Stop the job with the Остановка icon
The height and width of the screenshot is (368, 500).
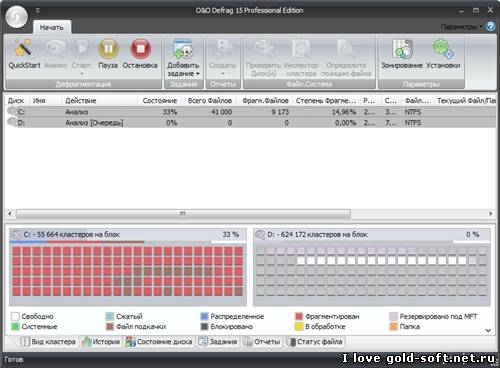[x=140, y=48]
